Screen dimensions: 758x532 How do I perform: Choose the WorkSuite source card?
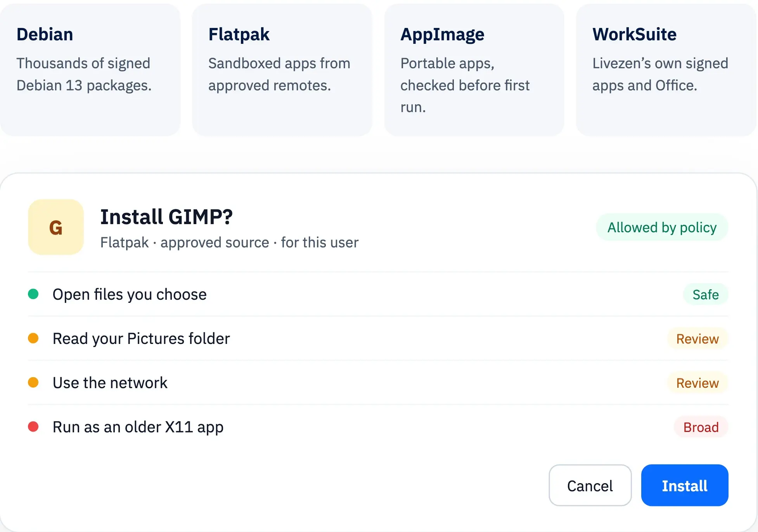pyautogui.click(x=666, y=70)
